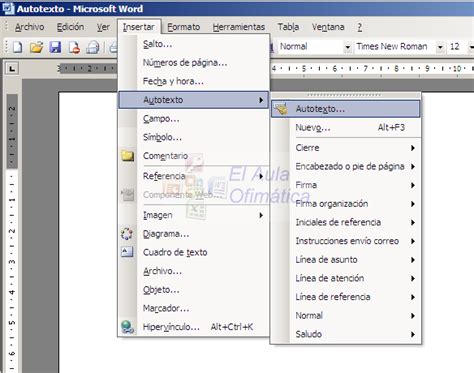474x373 pixels.
Task: Expand the Autotexto submenu entry
Action: (193, 100)
